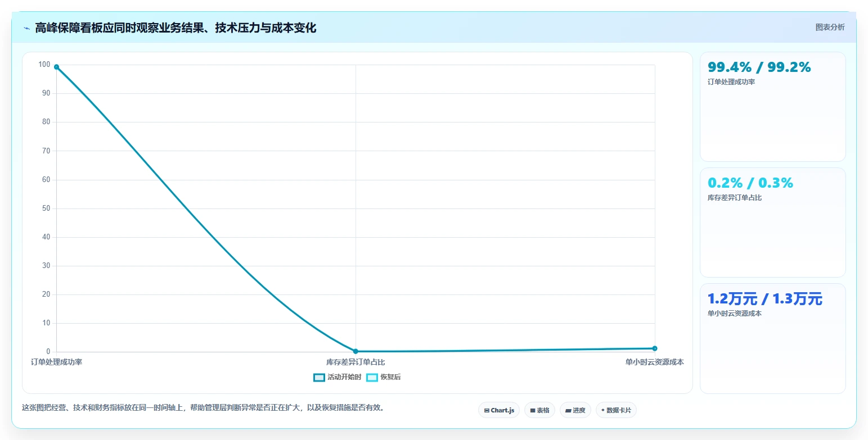868x440 pixels.
Task: Open the 1.2万元 / 1.3万元 metric card
Action: pyautogui.click(x=772, y=338)
